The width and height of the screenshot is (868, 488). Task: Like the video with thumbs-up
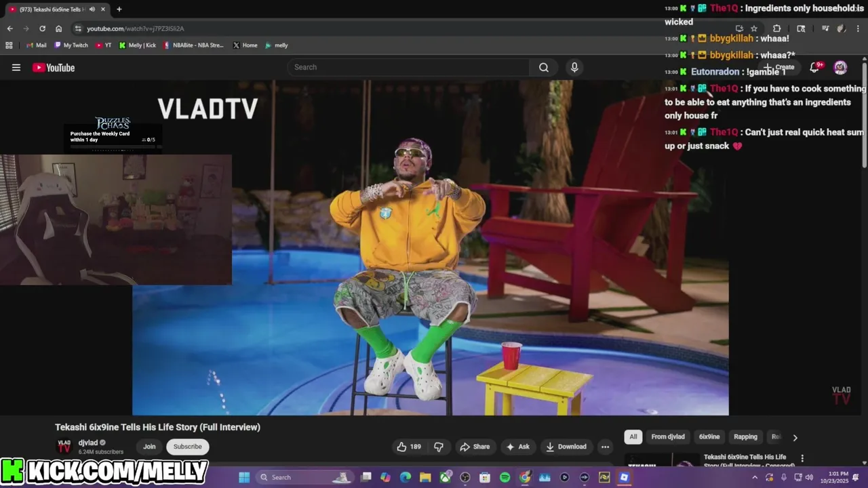(409, 447)
